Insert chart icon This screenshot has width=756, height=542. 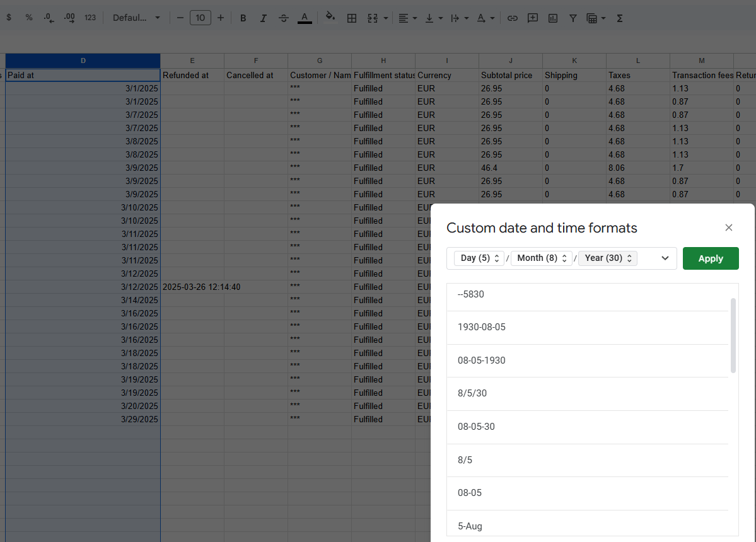pos(553,18)
